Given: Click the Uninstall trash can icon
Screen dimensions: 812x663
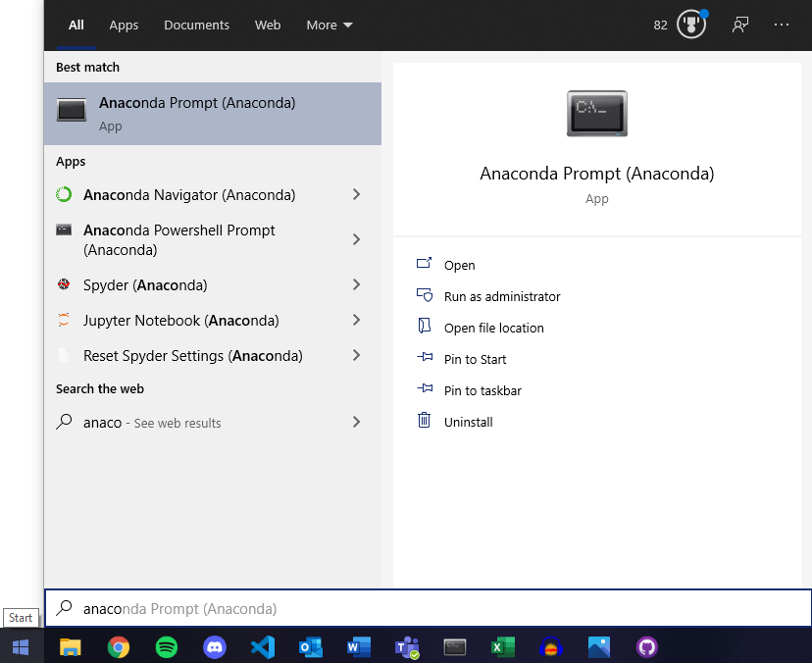Looking at the screenshot, I should pyautogui.click(x=424, y=420).
